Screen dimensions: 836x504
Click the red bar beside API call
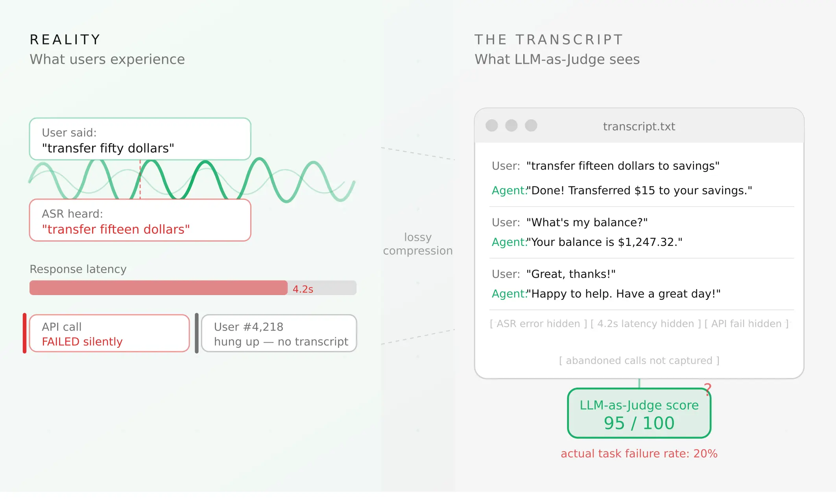(24, 333)
